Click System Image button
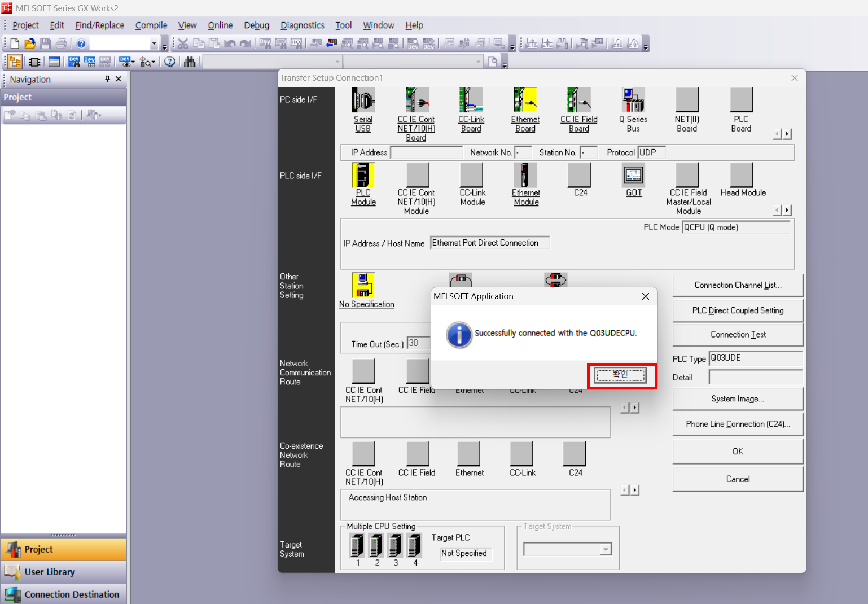The width and height of the screenshot is (868, 604). pos(738,399)
